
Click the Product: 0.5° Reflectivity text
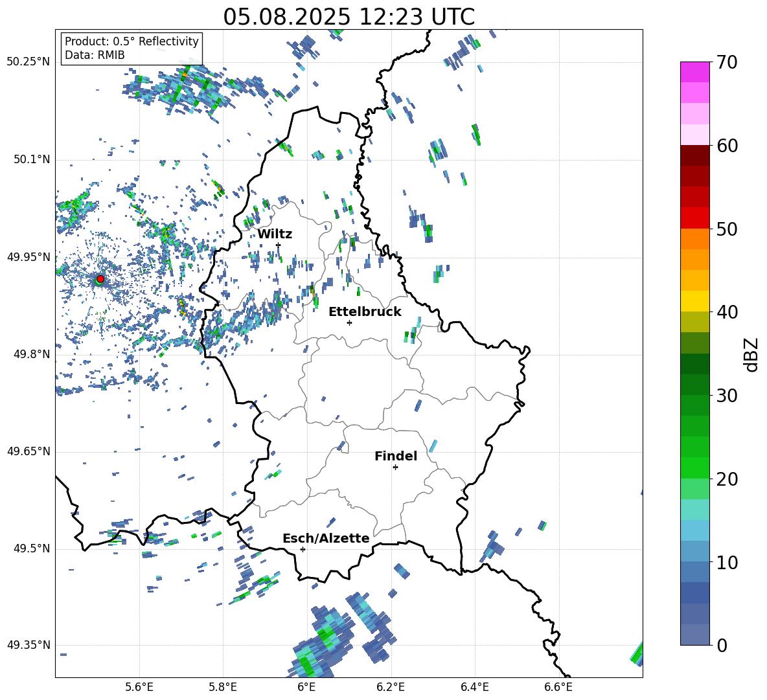(x=132, y=41)
